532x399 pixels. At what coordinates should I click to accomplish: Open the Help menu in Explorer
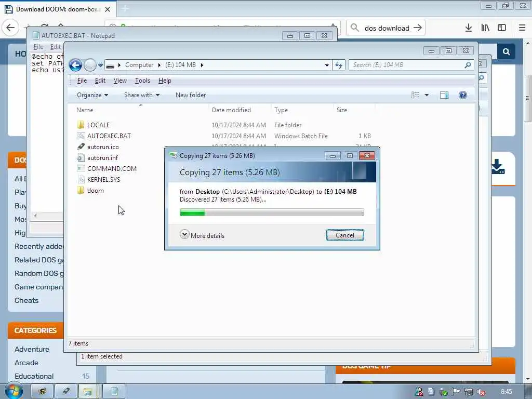click(165, 81)
